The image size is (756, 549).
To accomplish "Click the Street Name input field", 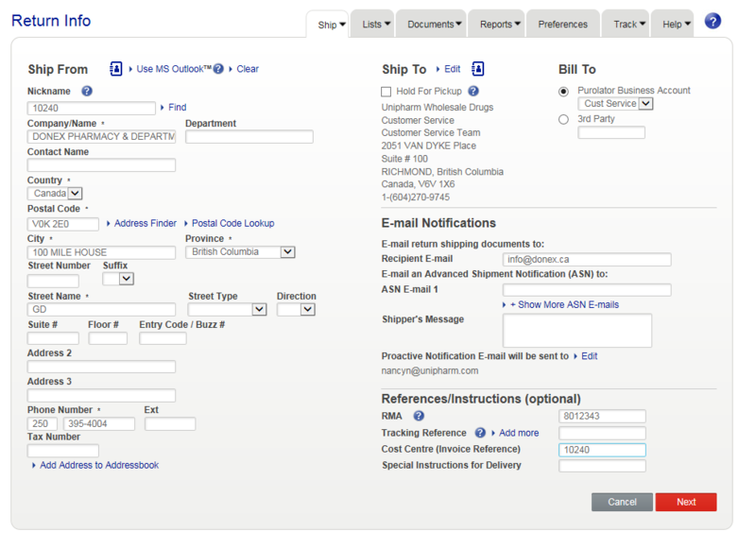I will [x=102, y=309].
